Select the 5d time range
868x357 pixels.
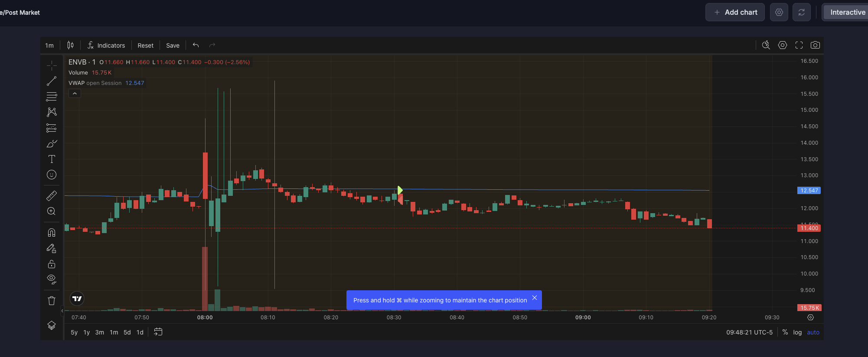[x=127, y=332]
